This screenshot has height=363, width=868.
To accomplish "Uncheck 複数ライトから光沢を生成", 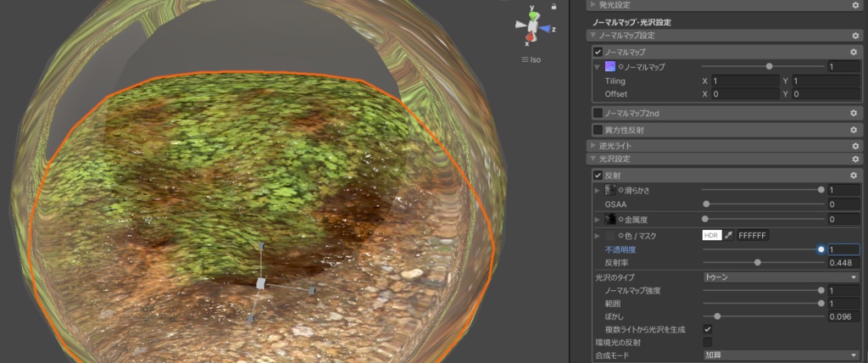I will [708, 329].
